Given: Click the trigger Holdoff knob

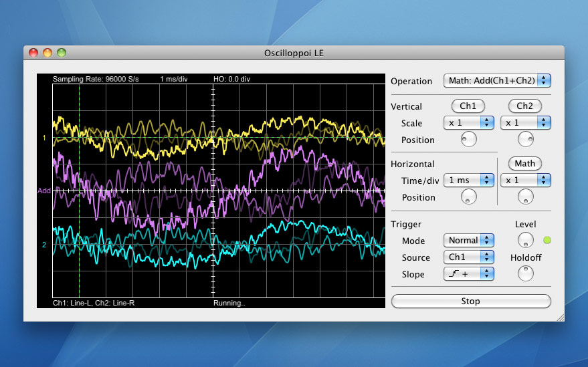Looking at the screenshot, I should point(525,273).
